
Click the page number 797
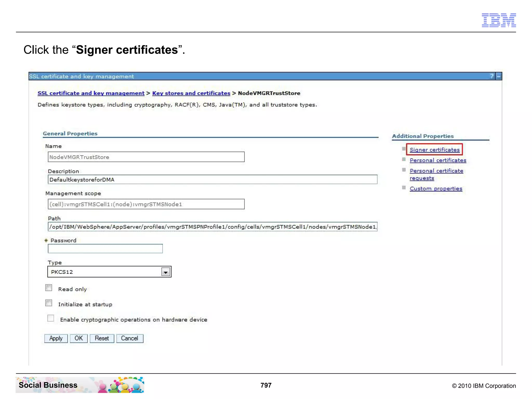click(x=266, y=385)
